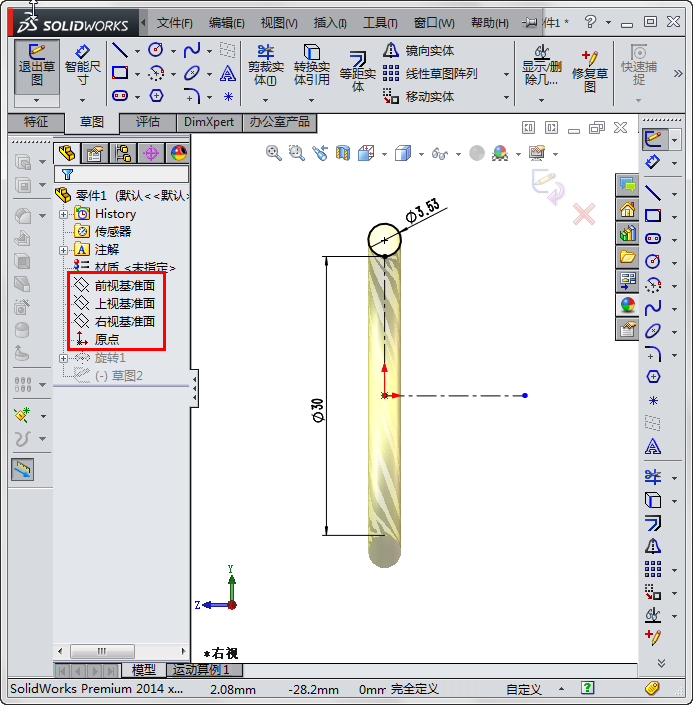This screenshot has height=705, width=693.
Task: Open the Repair Sketch (修复草图) tool
Action: point(590,72)
